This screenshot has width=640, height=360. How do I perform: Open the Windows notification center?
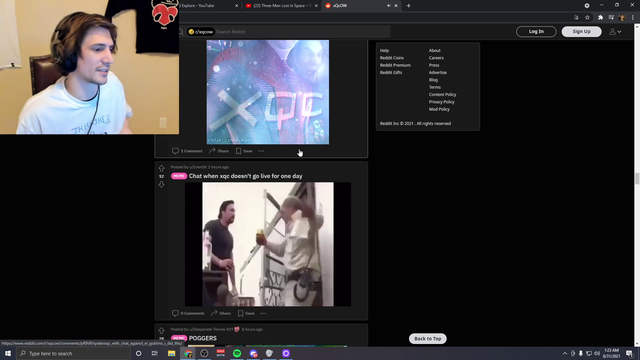point(629,353)
